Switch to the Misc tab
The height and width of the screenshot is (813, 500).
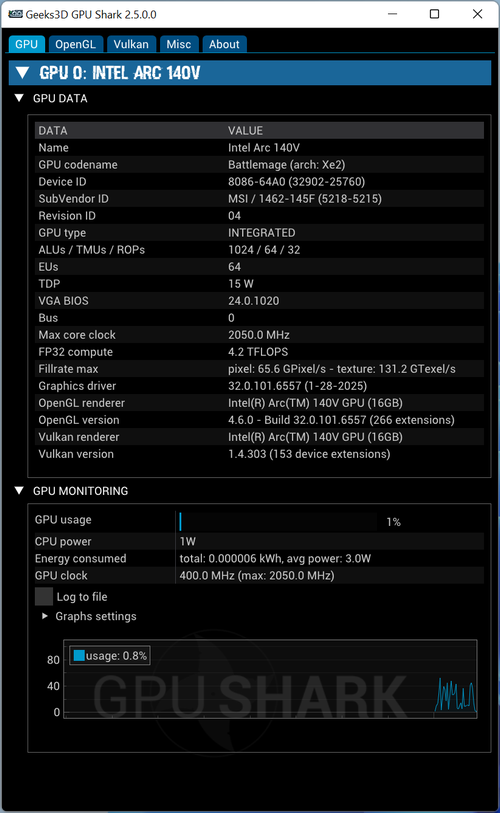pyautogui.click(x=178, y=44)
